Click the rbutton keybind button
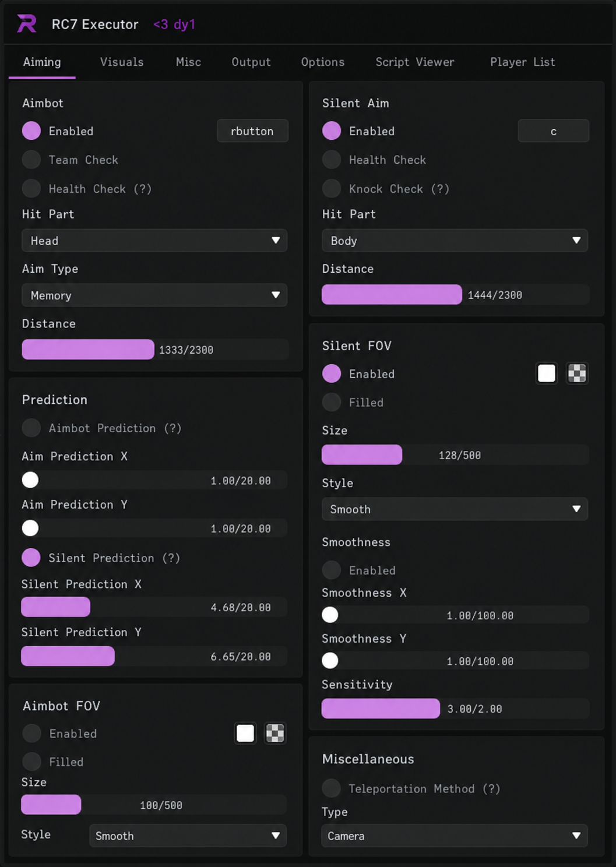The width and height of the screenshot is (616, 867). pos(252,131)
